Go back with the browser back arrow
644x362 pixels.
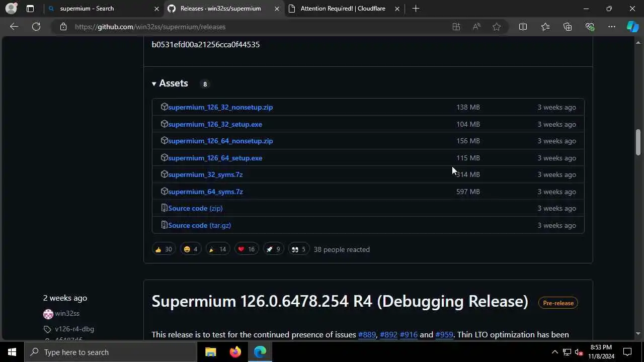14,27
